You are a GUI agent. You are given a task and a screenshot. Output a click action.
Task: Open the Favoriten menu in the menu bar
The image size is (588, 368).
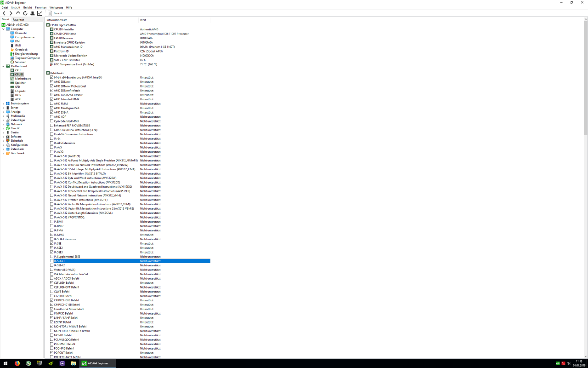41,7
